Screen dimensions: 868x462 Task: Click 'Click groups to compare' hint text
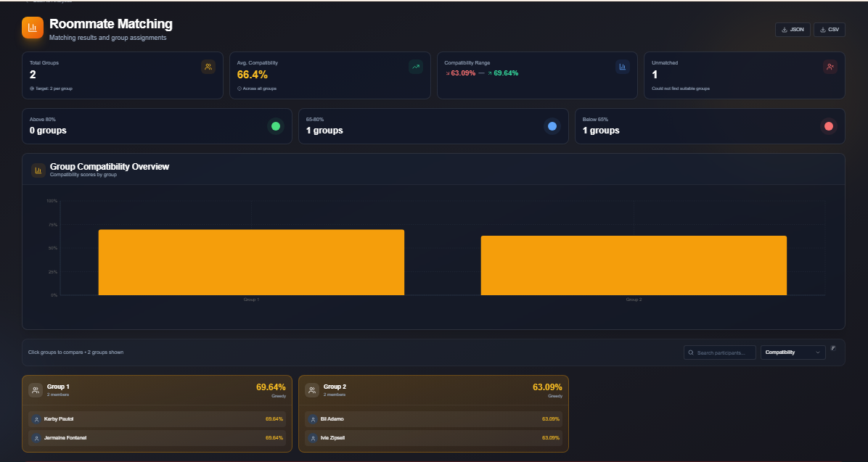point(56,352)
